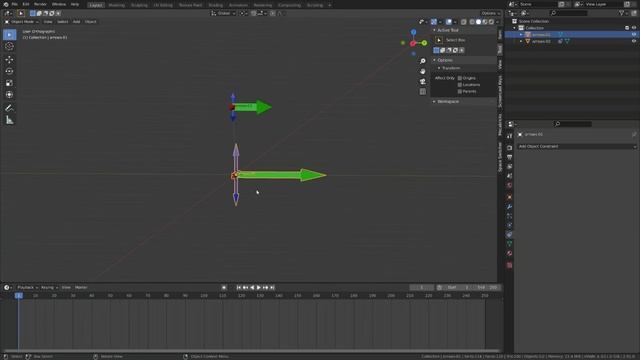Screen dimensions: 640x360
Task: Collapse the Active Tool panel
Action: [434, 30]
